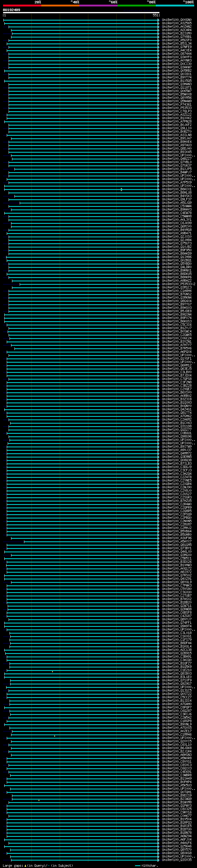
Task: Click UniRef100_B1XJP5 hit name
Action: (x=177, y=169)
